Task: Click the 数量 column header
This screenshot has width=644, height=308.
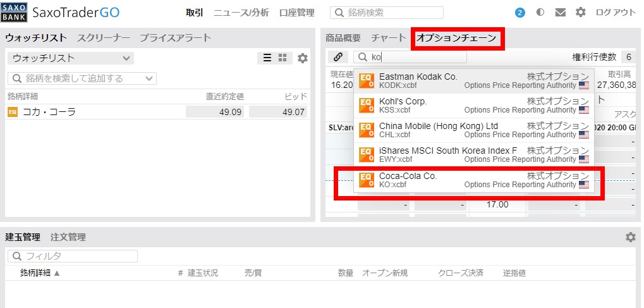Action: click(x=346, y=273)
